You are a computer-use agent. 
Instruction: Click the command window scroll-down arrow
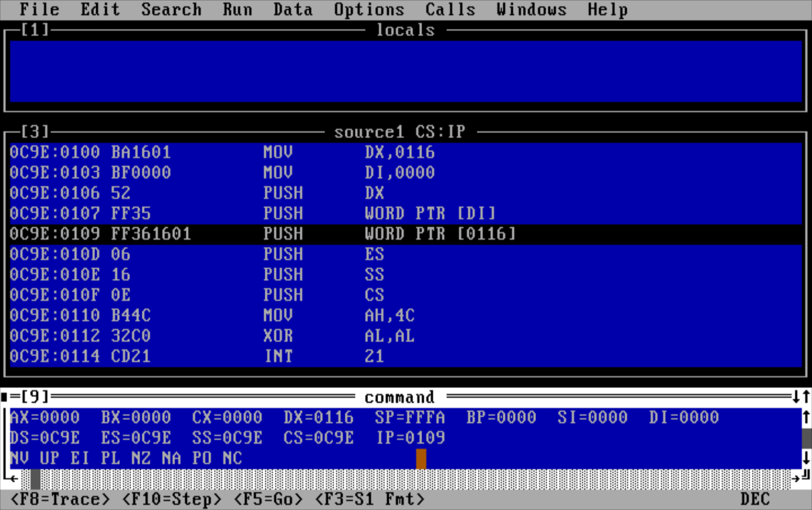click(806, 458)
